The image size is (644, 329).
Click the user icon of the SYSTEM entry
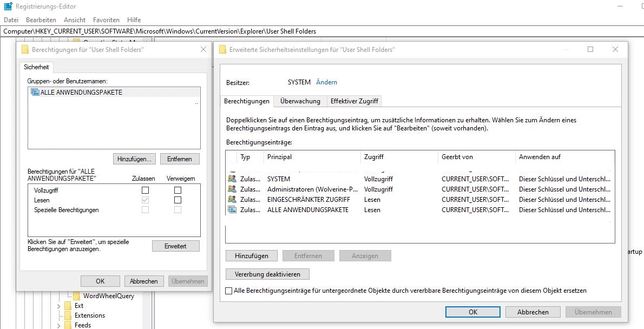click(232, 179)
